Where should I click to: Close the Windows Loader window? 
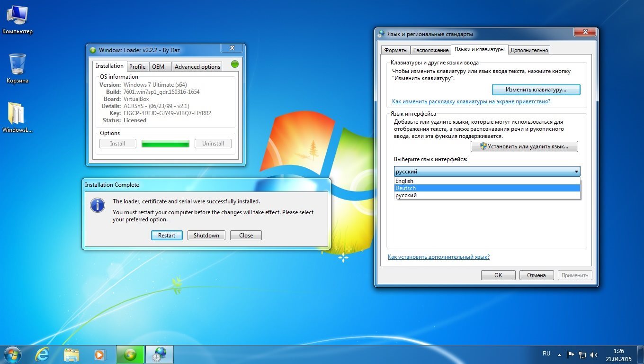click(x=233, y=48)
